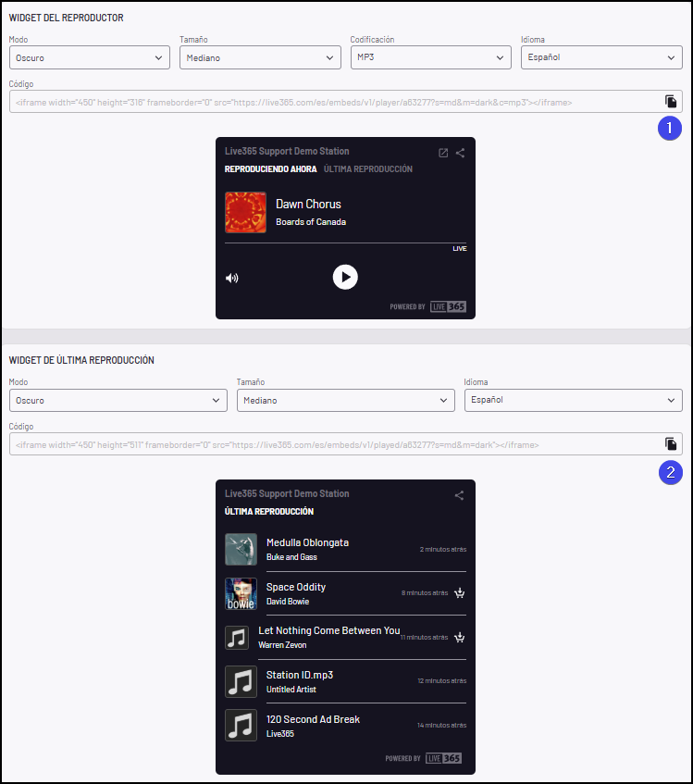Click the LIVE indicator in player
Image resolution: width=693 pixels, height=784 pixels.
460,248
